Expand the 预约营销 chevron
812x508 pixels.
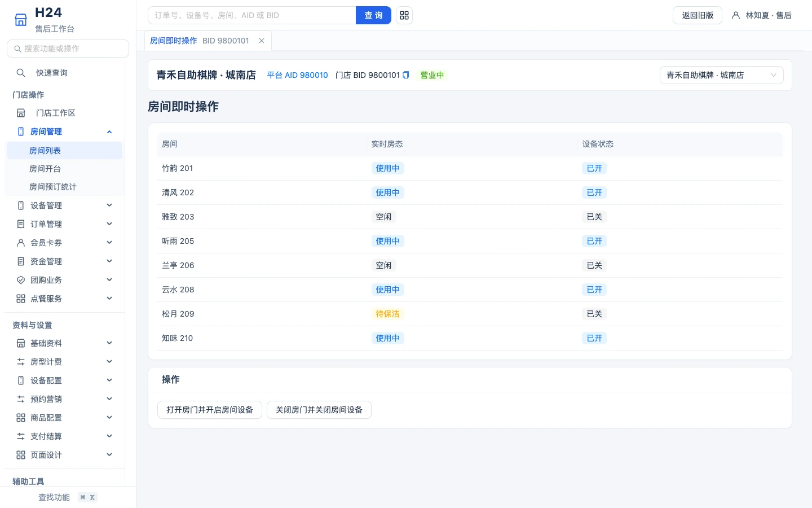pyautogui.click(x=109, y=399)
